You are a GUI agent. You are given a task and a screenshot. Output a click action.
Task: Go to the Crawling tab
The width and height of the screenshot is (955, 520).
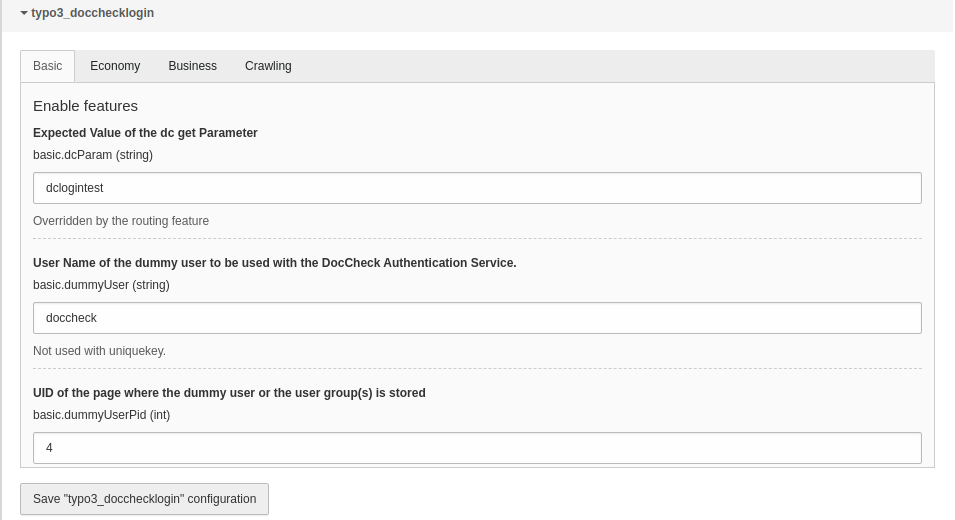tap(268, 66)
